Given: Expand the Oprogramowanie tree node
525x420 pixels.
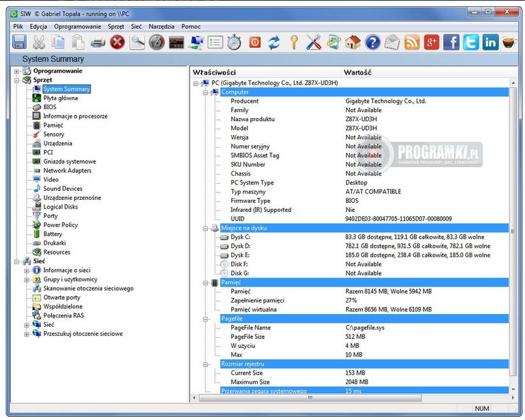Looking at the screenshot, I should click(17, 71).
